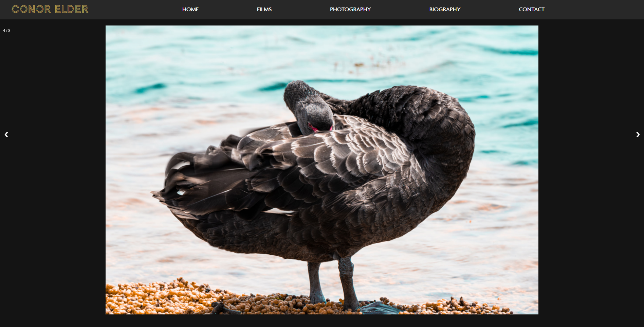Go to the CONTACT page

coord(532,10)
